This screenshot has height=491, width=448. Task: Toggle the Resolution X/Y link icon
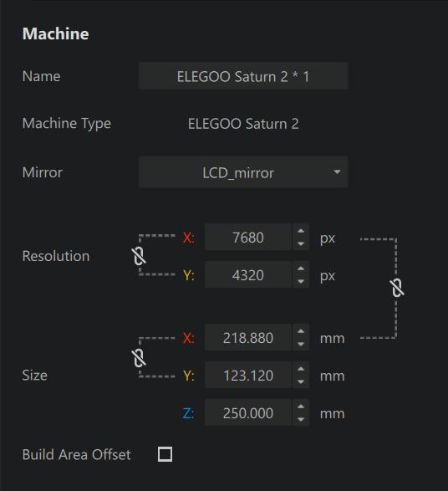click(140, 256)
